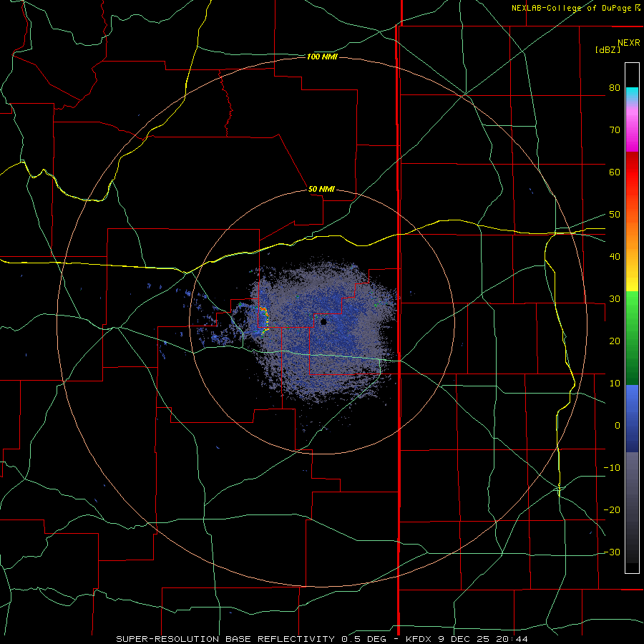This screenshot has height=644, width=644.
Task: Click the green band of the reflectivity color bar
Action: click(632, 338)
